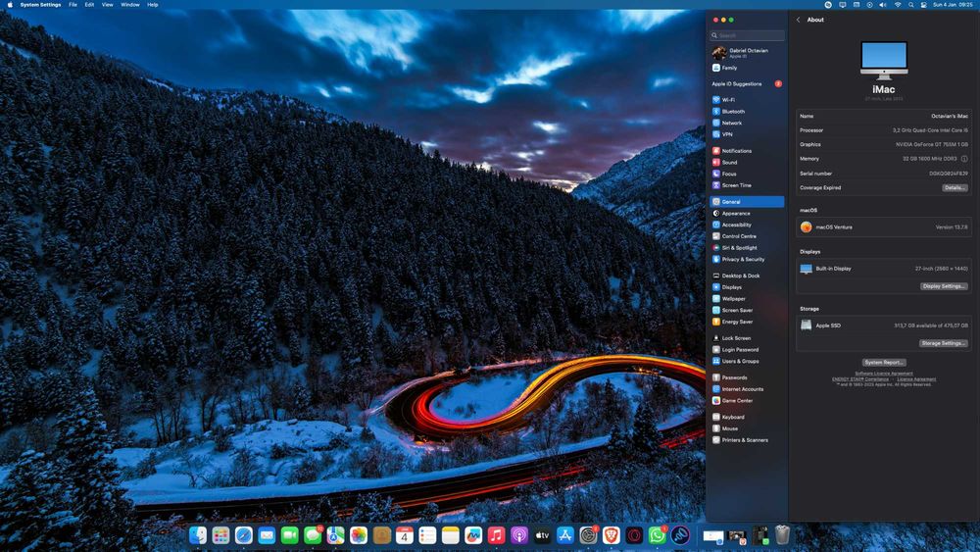Click the volume icon in the menu bar
This screenshot has width=980, height=552.
883,4
